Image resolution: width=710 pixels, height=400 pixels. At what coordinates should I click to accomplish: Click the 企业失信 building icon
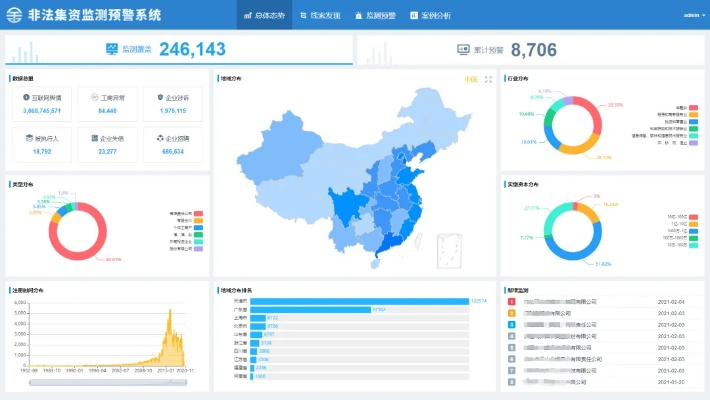click(x=95, y=138)
